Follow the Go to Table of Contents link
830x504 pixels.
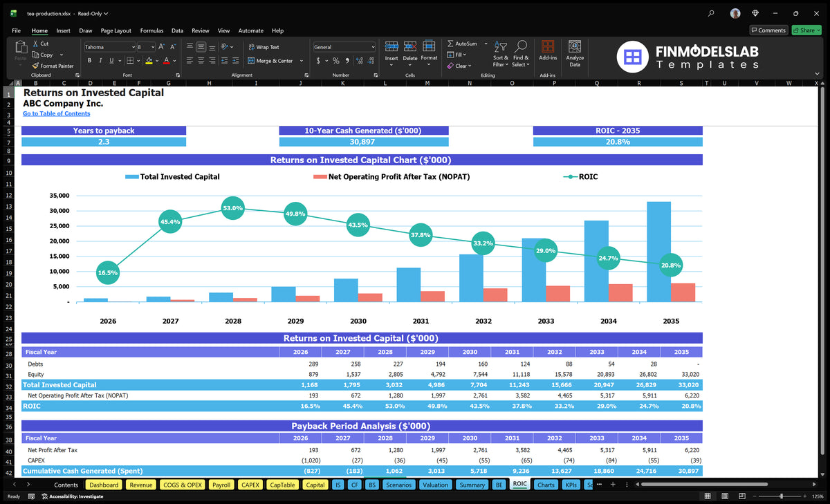[57, 113]
